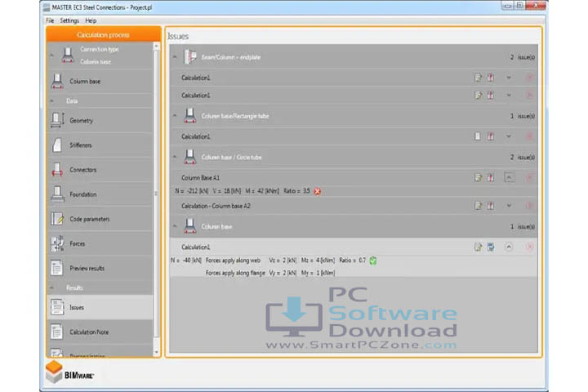The image size is (588, 392).
Task: Click the BIMware logo
Action: 69,372
